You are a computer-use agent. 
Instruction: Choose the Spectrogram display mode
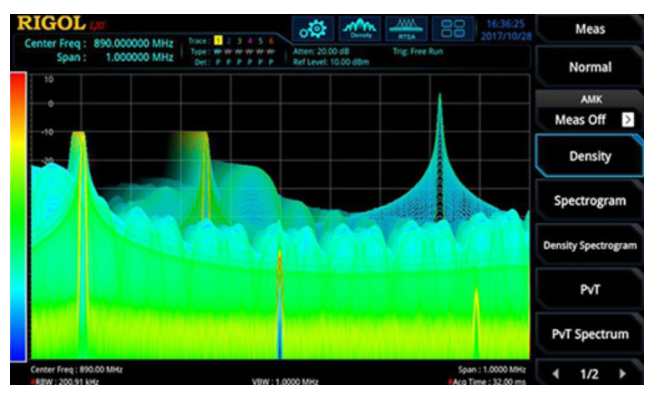click(x=590, y=201)
